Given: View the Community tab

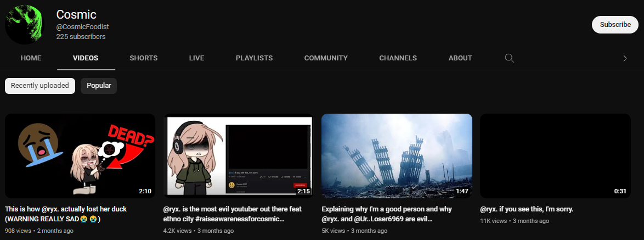Looking at the screenshot, I should tap(326, 58).
